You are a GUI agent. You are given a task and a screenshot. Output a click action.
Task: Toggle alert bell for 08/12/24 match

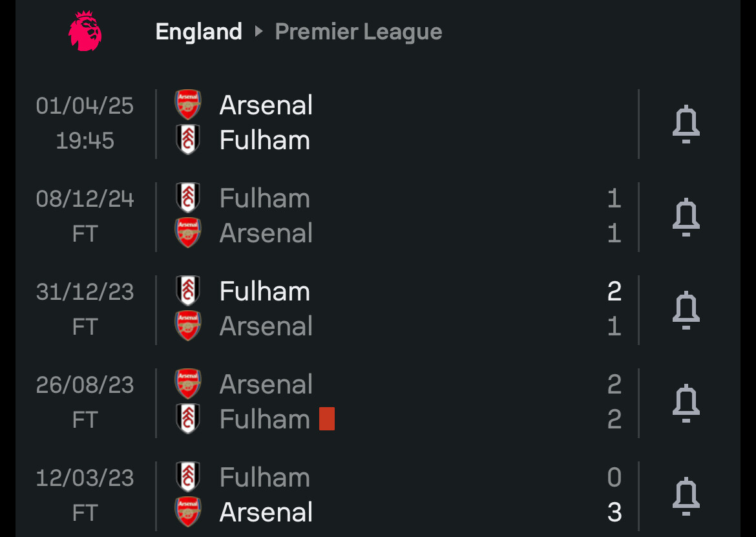click(686, 217)
